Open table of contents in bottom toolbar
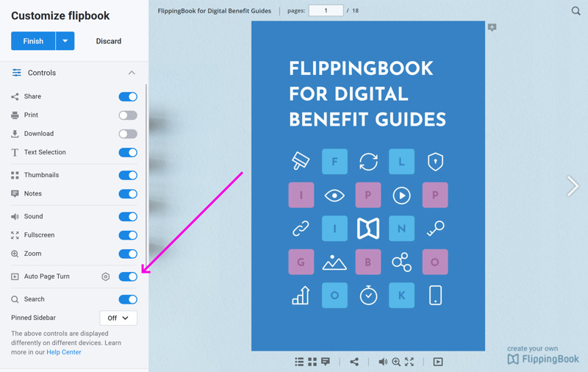 click(299, 362)
